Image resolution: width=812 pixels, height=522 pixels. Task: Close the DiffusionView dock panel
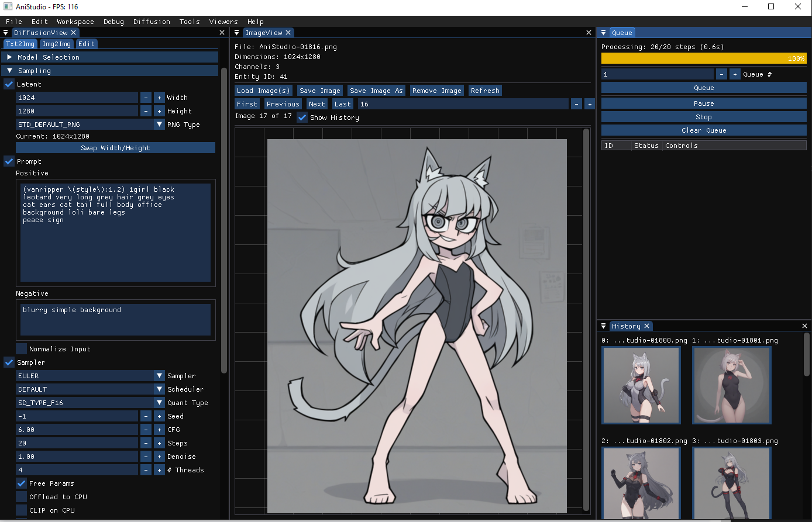(x=222, y=33)
